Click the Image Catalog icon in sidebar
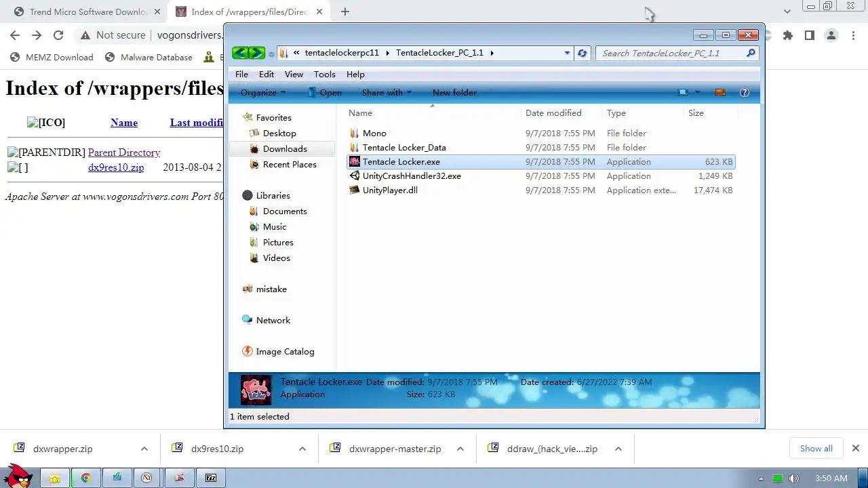Screen dimensions: 868x488 pyautogui.click(x=248, y=351)
